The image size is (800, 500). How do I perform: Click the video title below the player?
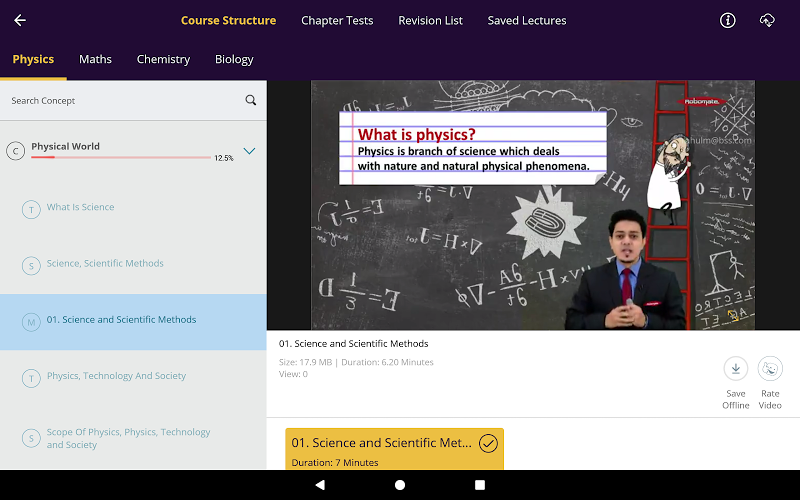point(354,344)
